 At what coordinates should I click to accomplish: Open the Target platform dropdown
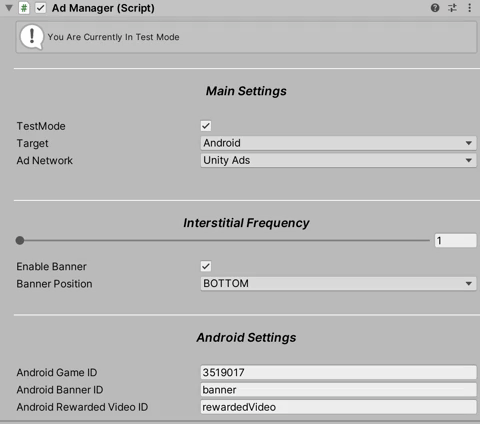coord(338,143)
